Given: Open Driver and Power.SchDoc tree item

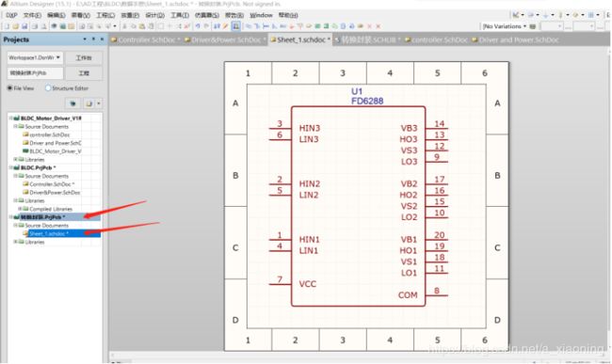Looking at the screenshot, I should click(55, 143).
